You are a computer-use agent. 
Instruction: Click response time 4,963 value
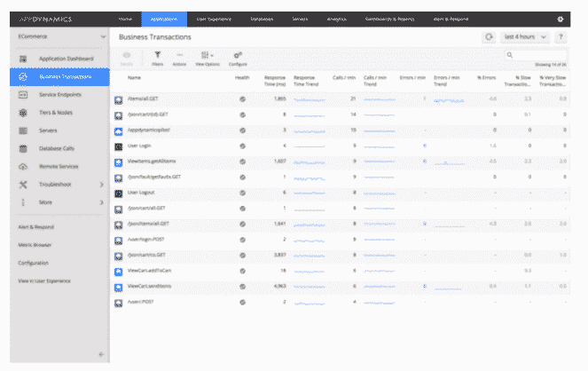point(279,286)
